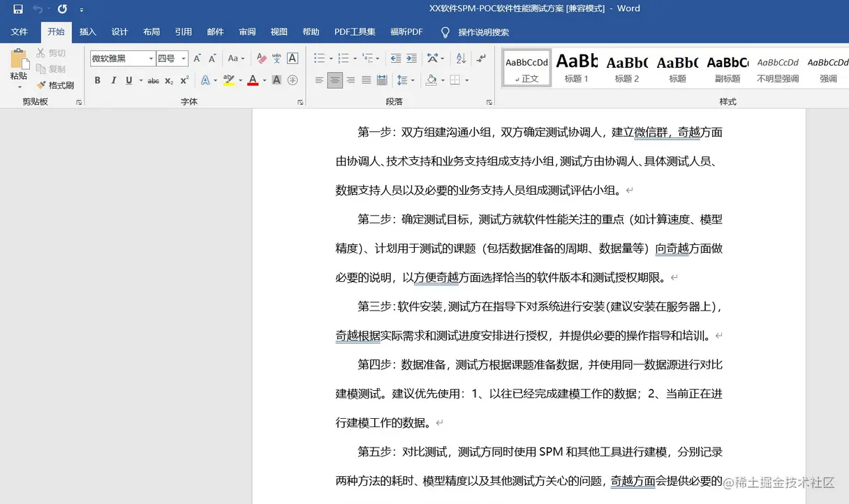Click the Center alignment icon
This screenshot has width=849, height=504.
pos(335,80)
